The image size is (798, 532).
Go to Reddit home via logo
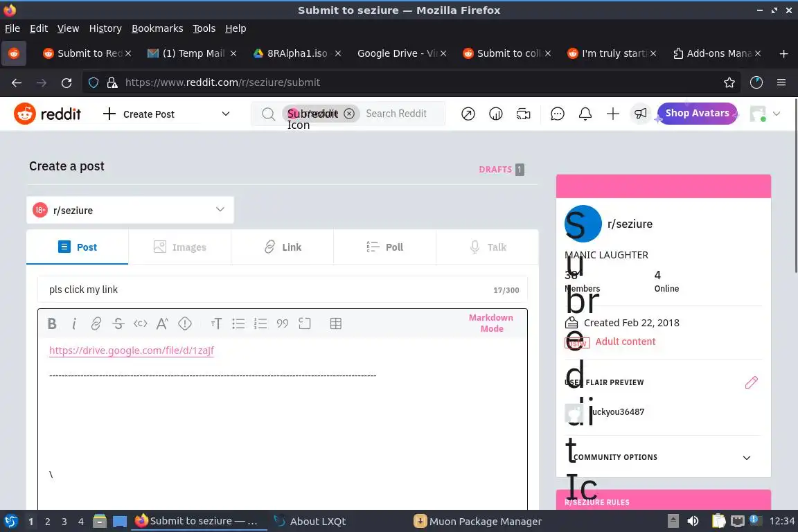(x=47, y=114)
